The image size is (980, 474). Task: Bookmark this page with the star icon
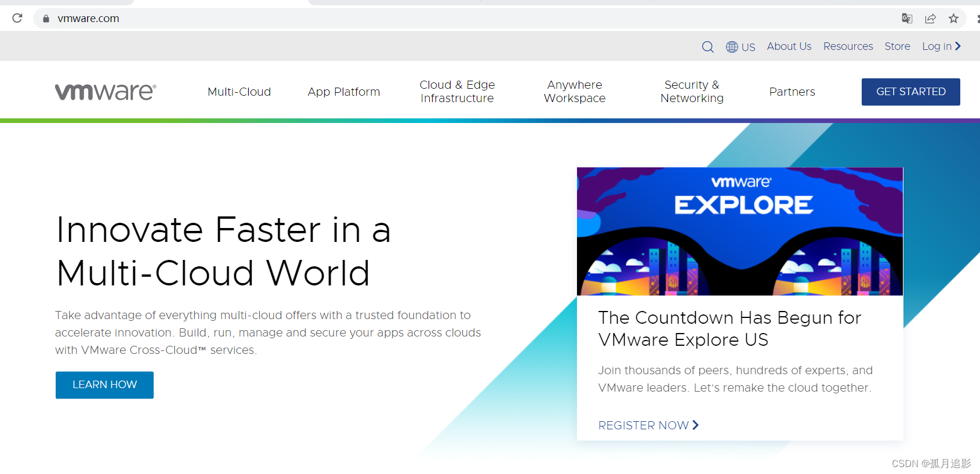pyautogui.click(x=954, y=19)
